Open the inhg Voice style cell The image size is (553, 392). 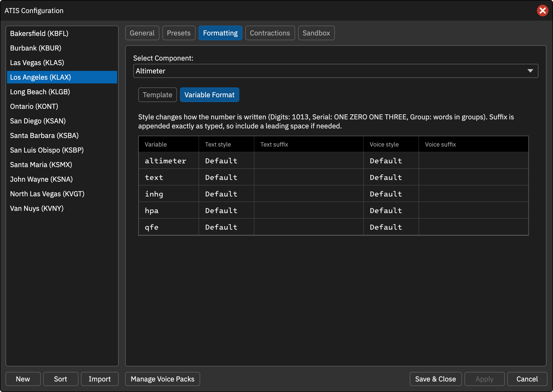click(x=391, y=194)
